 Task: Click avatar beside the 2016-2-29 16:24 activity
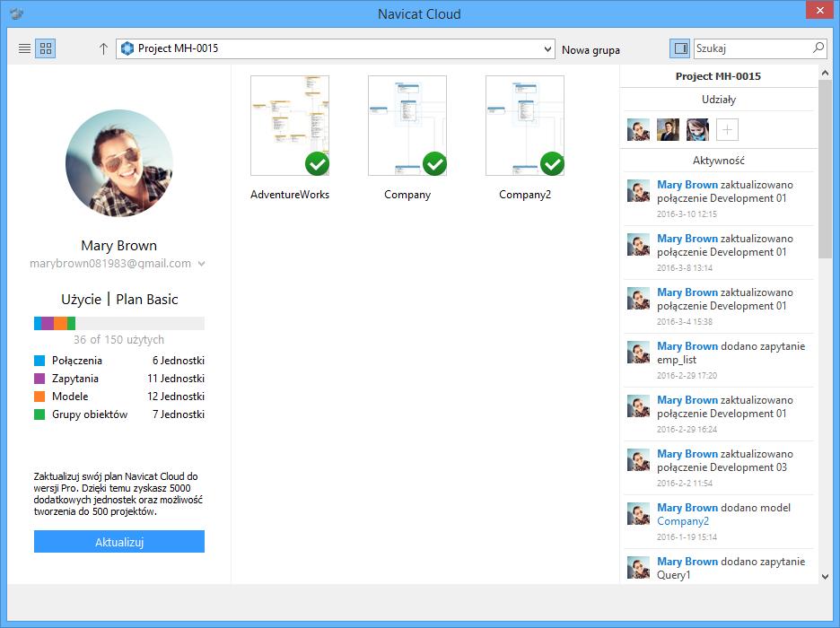click(x=639, y=406)
